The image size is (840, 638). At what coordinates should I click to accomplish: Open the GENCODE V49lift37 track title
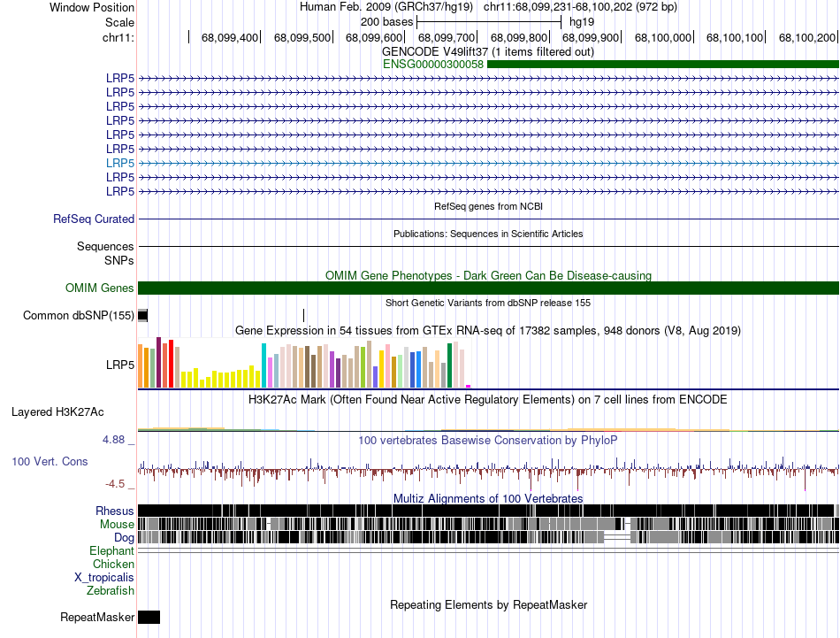click(x=488, y=52)
